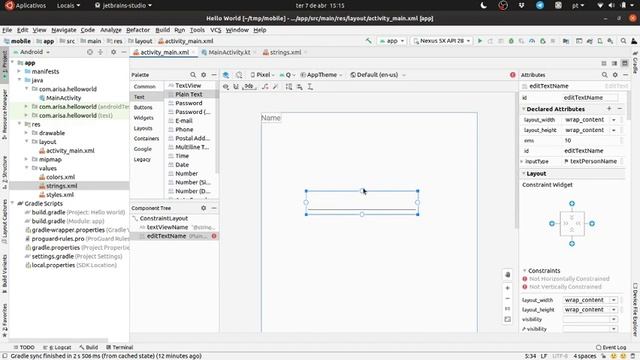Image resolution: width=640 pixels, height=360 pixels.
Task: Open the Build menu
Action: [x=162, y=30]
